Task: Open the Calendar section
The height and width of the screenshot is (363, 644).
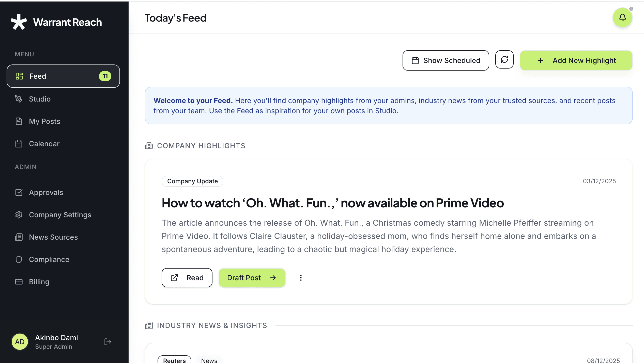Action: coord(44,144)
